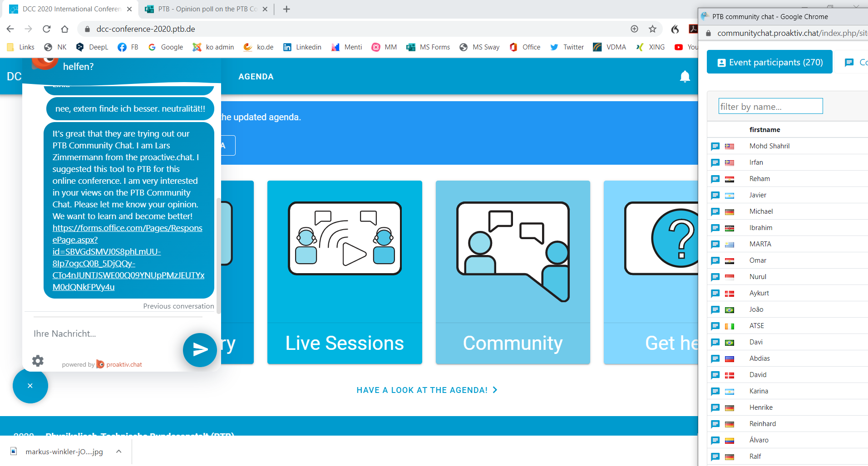This screenshot has height=466, width=868.
Task: Send the chat message with paper plane button
Action: (200, 350)
